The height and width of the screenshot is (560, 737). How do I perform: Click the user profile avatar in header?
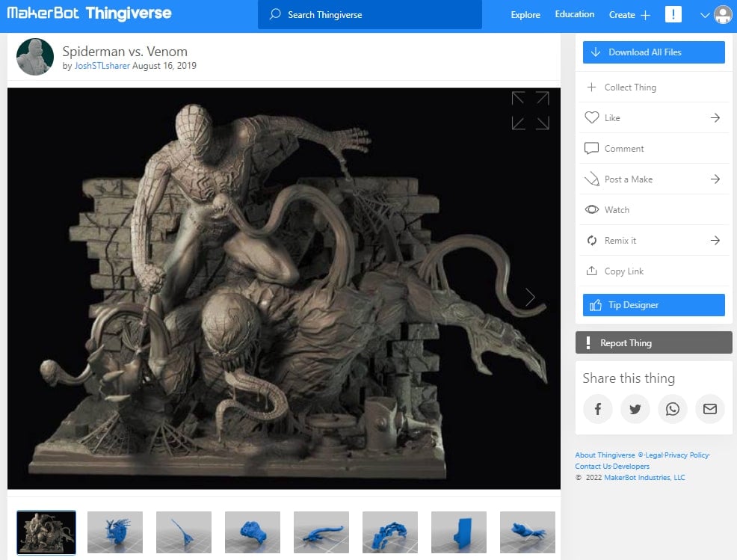(x=723, y=14)
